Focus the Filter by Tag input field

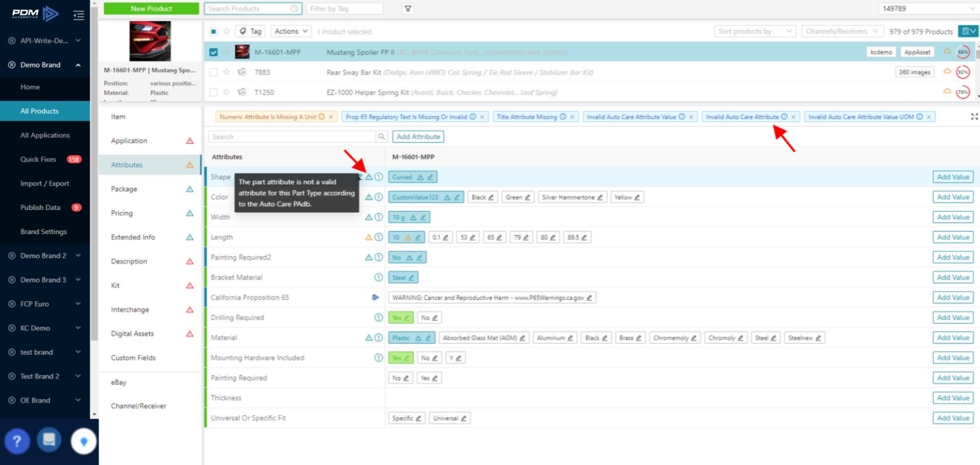pos(344,8)
